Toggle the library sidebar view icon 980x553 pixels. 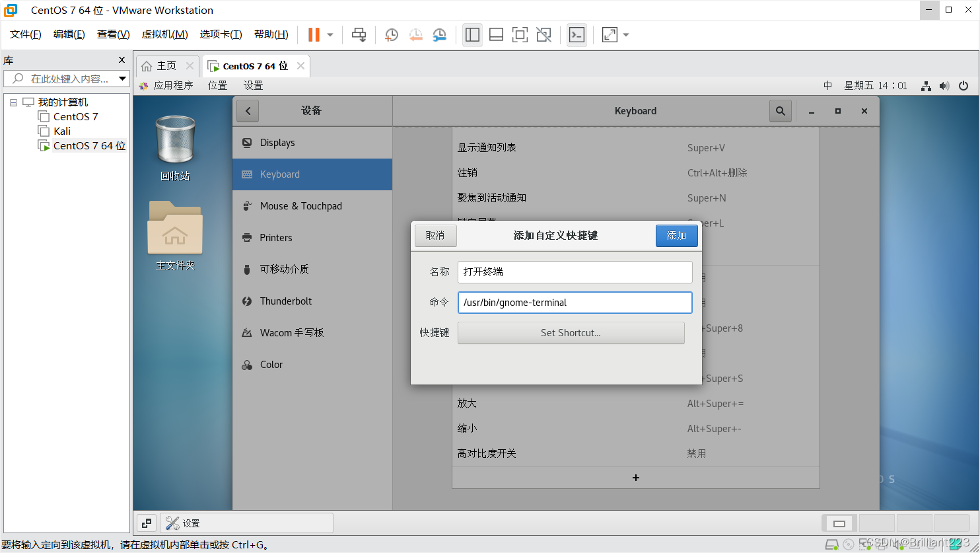(x=472, y=34)
